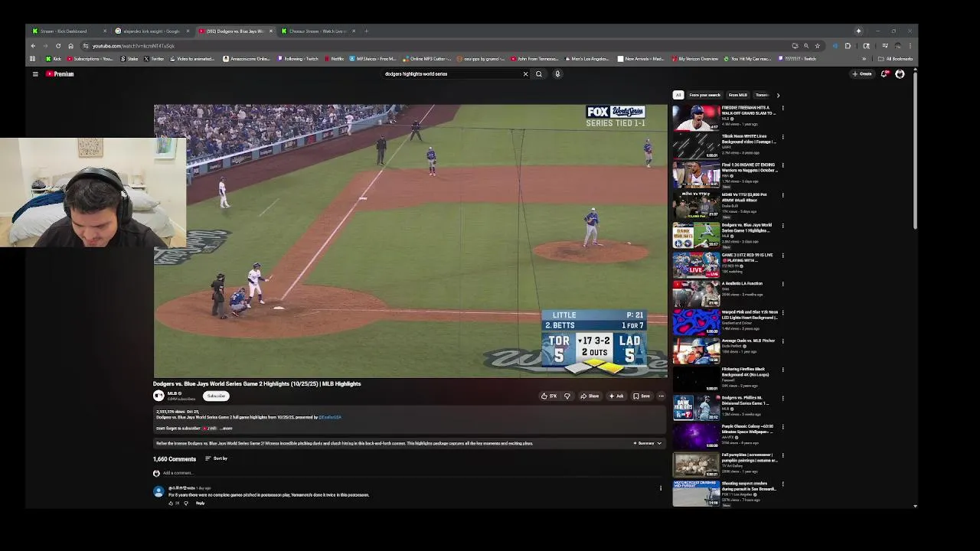Open the browser three-dot menu

(x=910, y=46)
